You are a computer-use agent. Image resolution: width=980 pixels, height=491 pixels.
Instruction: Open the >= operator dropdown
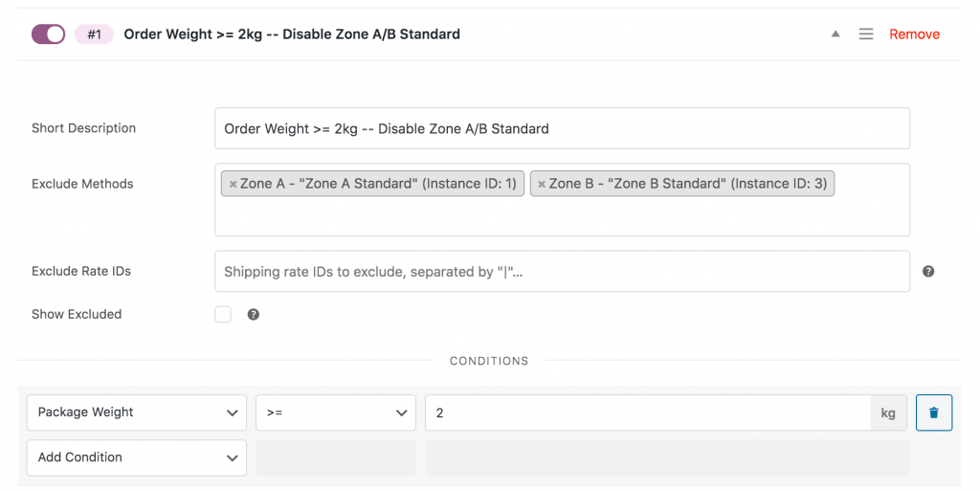point(336,413)
